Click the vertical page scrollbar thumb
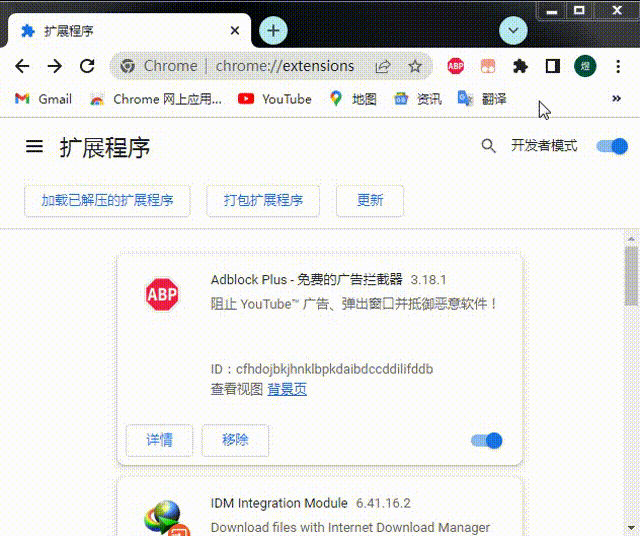The height and width of the screenshot is (536, 640). (x=631, y=275)
